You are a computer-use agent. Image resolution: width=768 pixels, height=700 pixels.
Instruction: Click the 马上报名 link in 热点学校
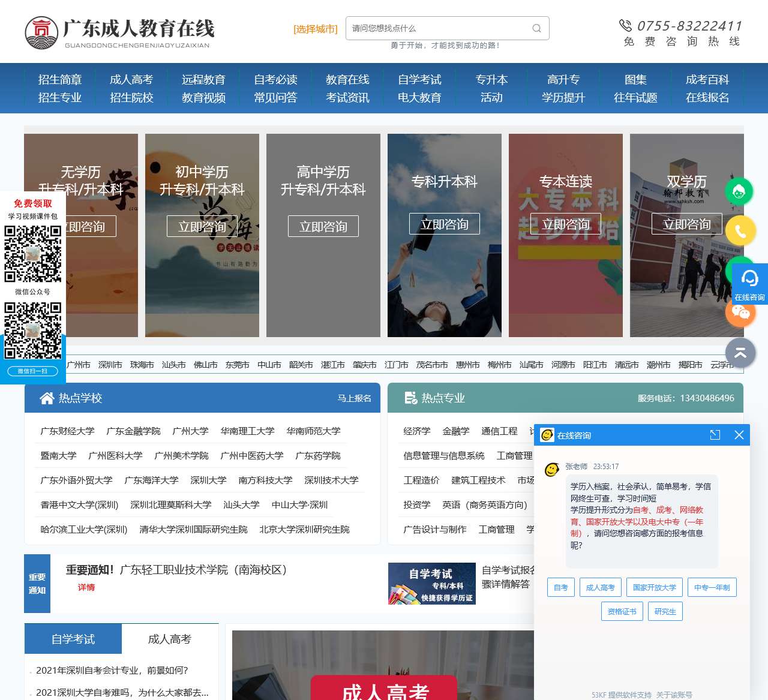(354, 398)
